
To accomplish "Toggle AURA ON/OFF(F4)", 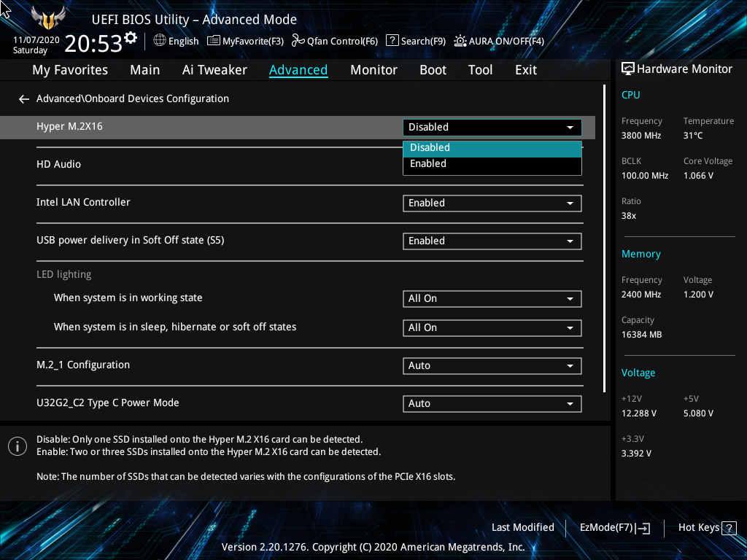I will [x=499, y=41].
